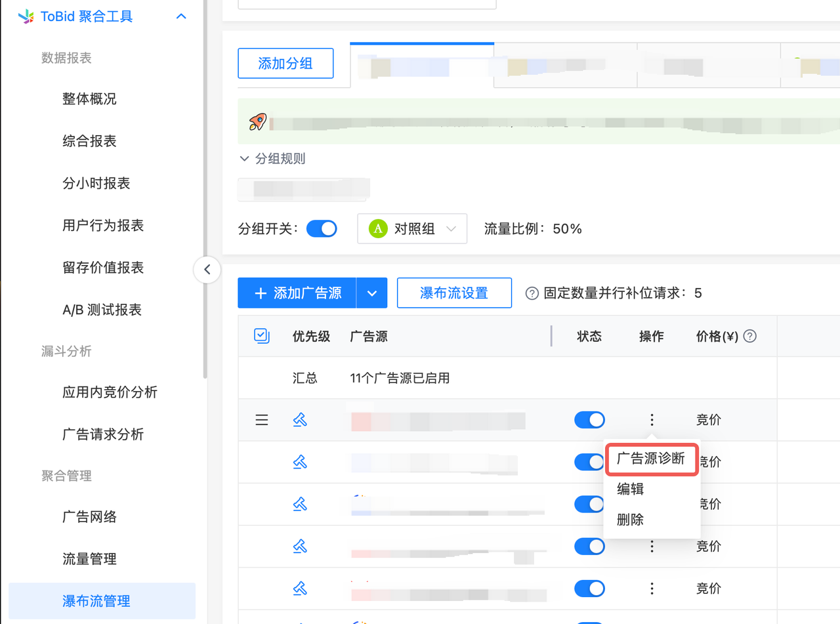
Task: Collapse the 分组规则 section
Action: tap(245, 159)
